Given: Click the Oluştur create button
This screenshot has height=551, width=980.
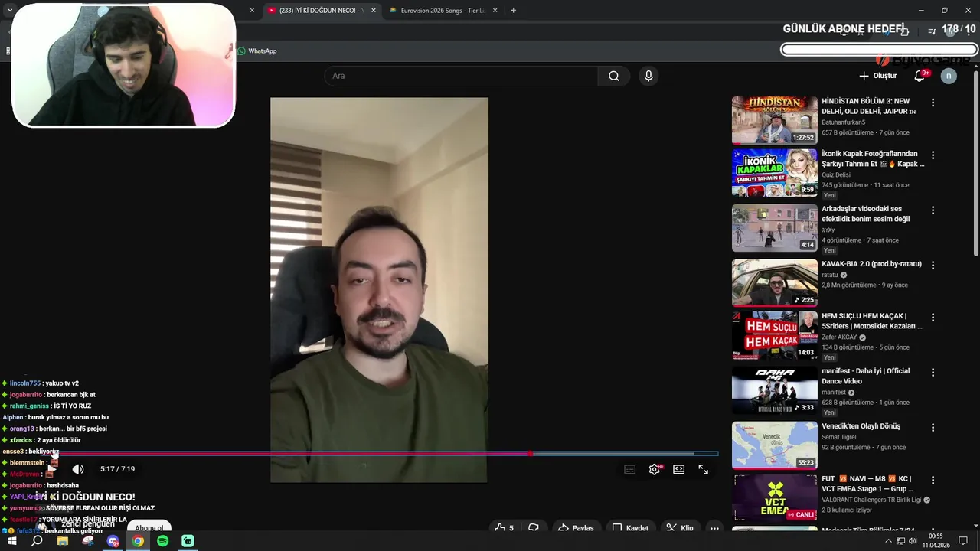Looking at the screenshot, I should [x=877, y=76].
